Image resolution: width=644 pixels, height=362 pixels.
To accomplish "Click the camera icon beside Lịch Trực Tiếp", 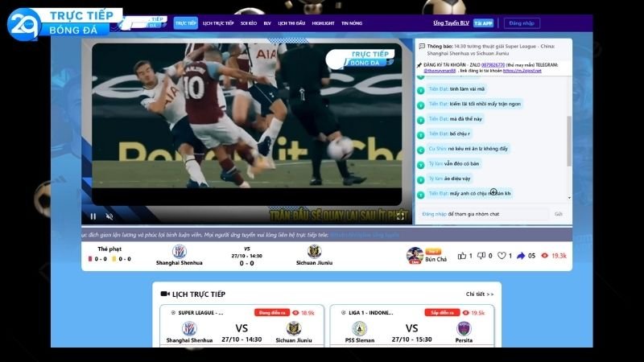I will 165,294.
